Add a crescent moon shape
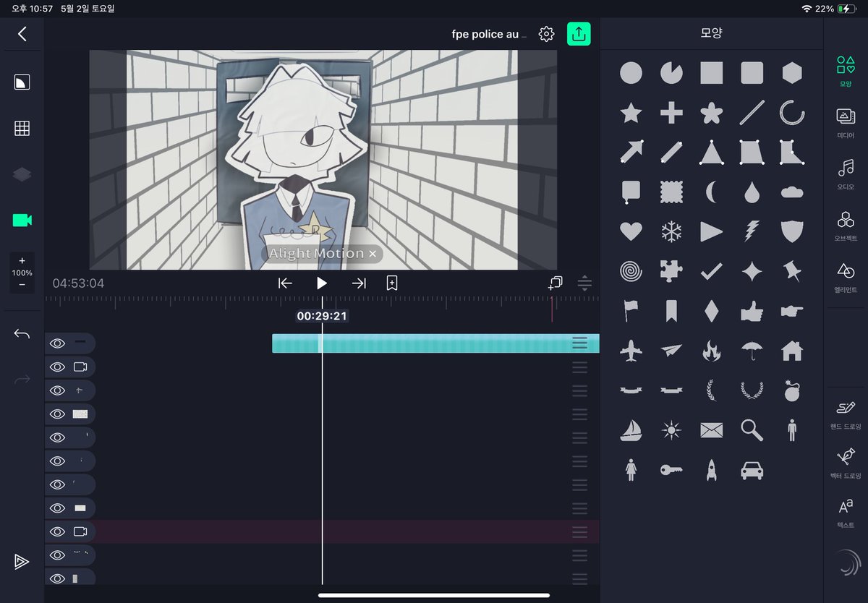The image size is (868, 603). 712,192
